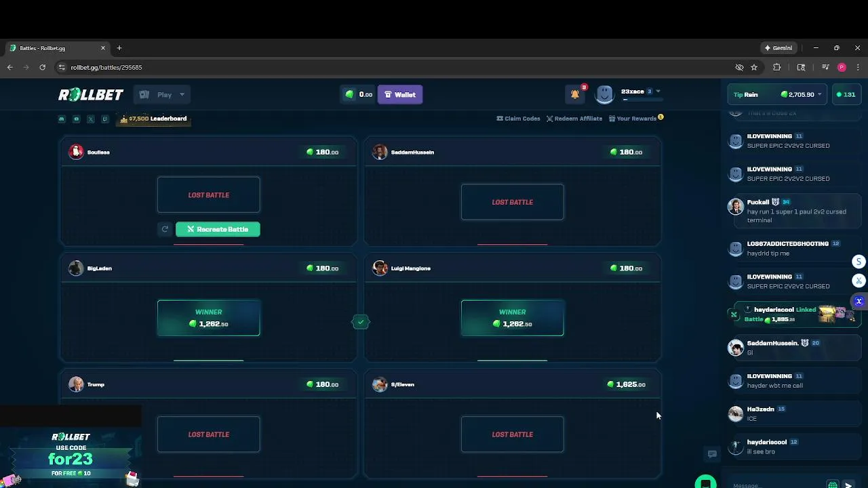Click Luigi Mangione player avatar

(x=380, y=268)
